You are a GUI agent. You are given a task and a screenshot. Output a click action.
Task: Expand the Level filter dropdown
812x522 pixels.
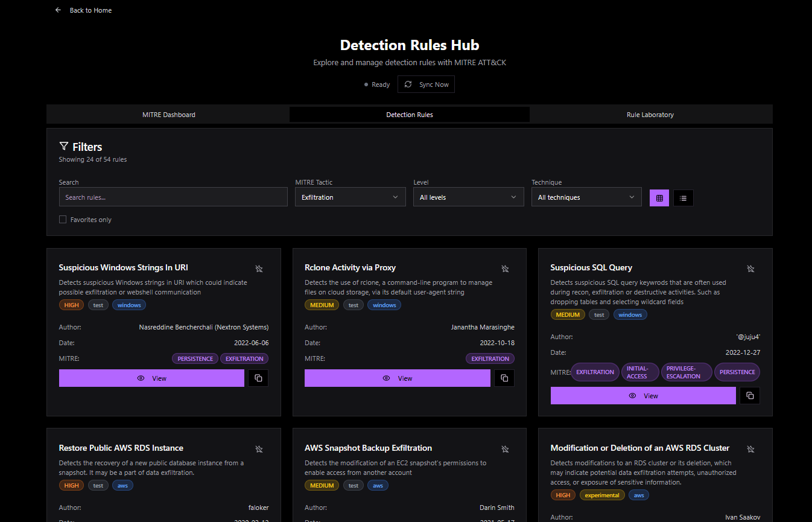[468, 197]
